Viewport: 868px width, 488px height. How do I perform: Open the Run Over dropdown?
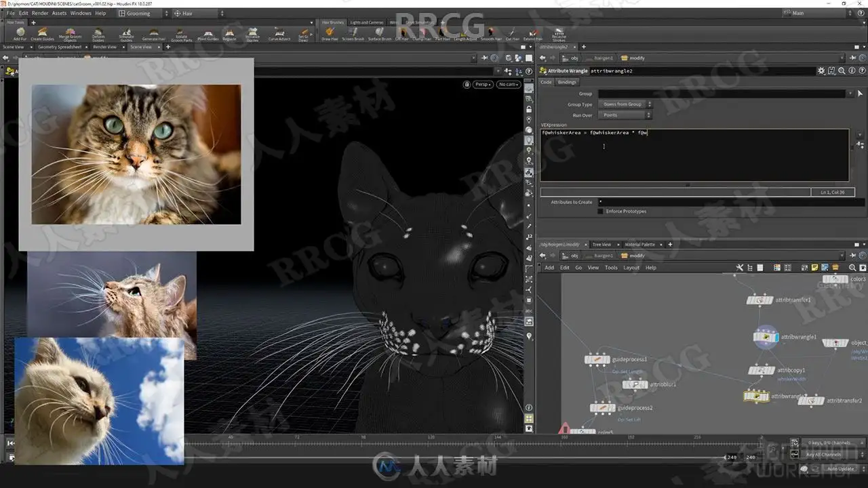pyautogui.click(x=625, y=115)
